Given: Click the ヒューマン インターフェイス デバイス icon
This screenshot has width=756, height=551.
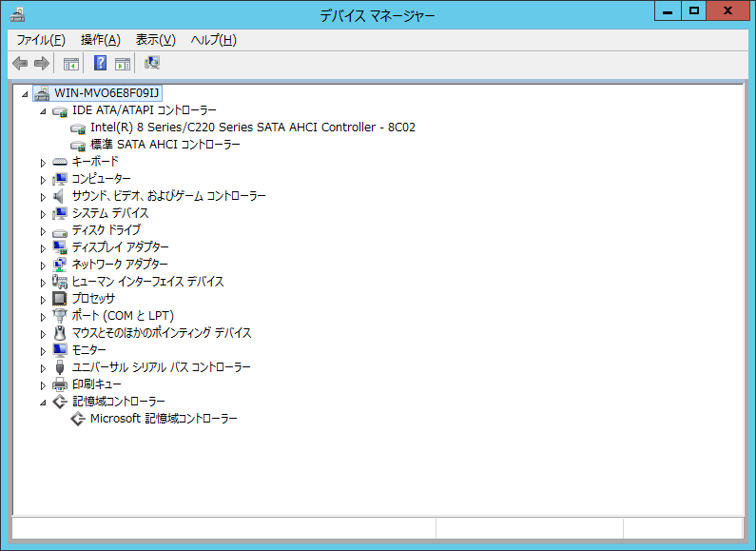Looking at the screenshot, I should (60, 282).
